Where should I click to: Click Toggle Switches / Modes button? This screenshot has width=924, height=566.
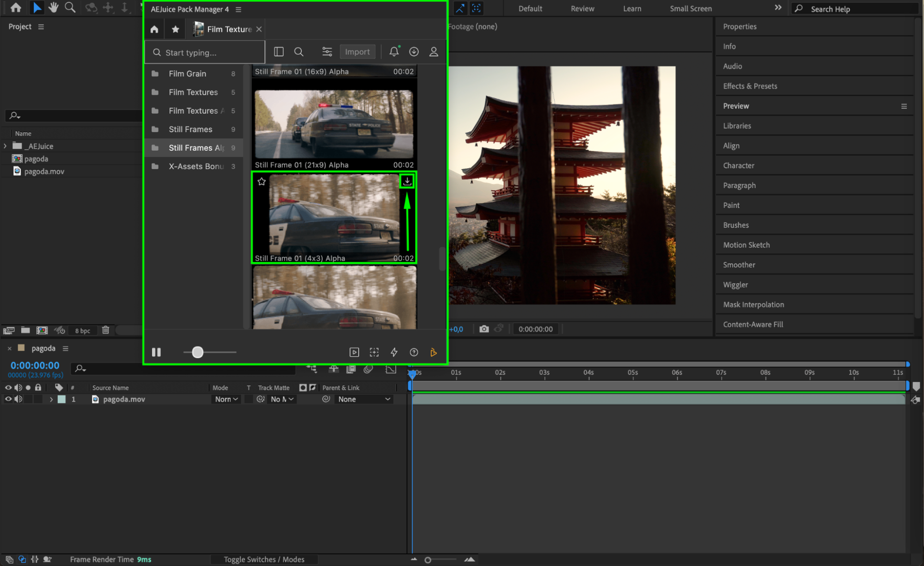(x=264, y=559)
